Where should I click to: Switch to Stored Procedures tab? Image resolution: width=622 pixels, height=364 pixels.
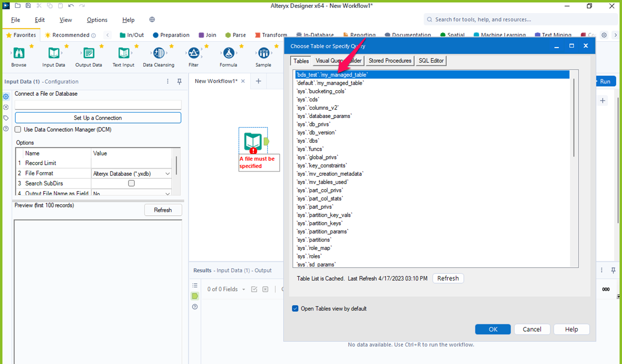390,61
